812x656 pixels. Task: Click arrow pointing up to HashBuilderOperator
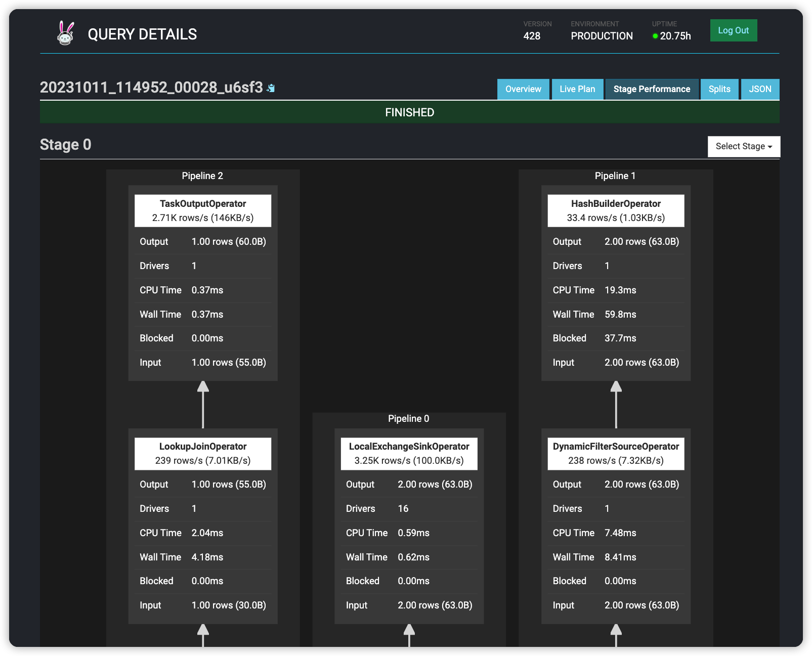pyautogui.click(x=616, y=405)
